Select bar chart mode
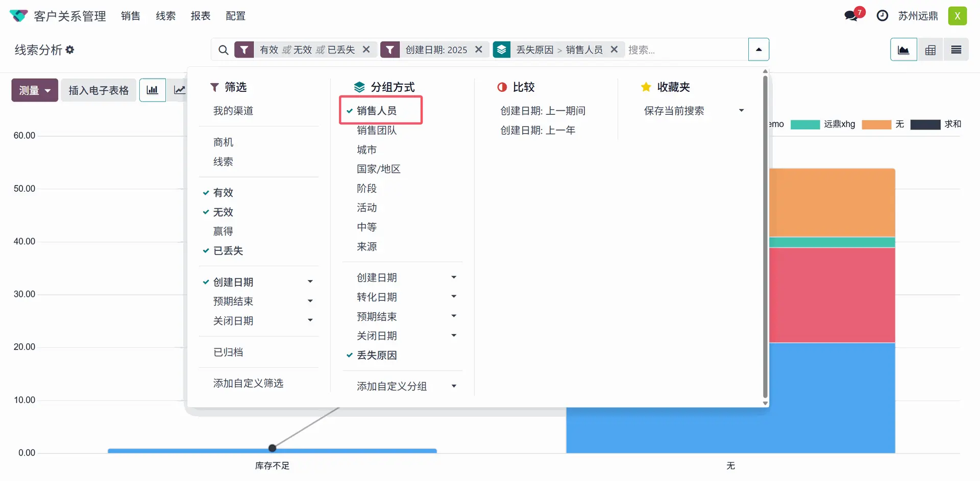The width and height of the screenshot is (980, 481). click(152, 90)
